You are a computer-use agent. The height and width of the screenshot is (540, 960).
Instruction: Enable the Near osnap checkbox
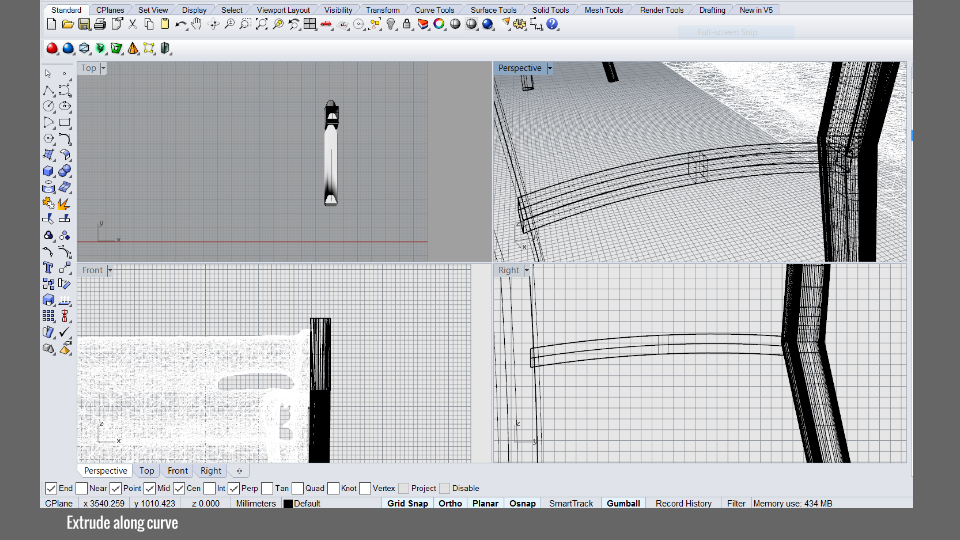click(81, 488)
